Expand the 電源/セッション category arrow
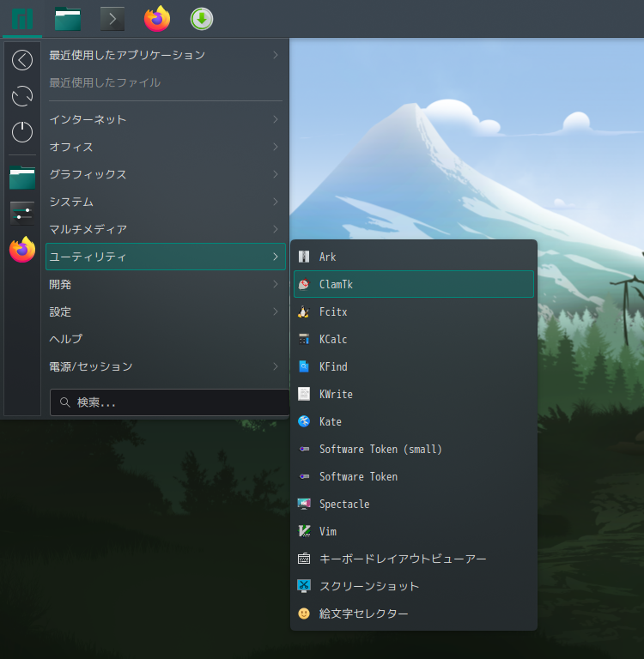The width and height of the screenshot is (644, 659). pos(276,366)
